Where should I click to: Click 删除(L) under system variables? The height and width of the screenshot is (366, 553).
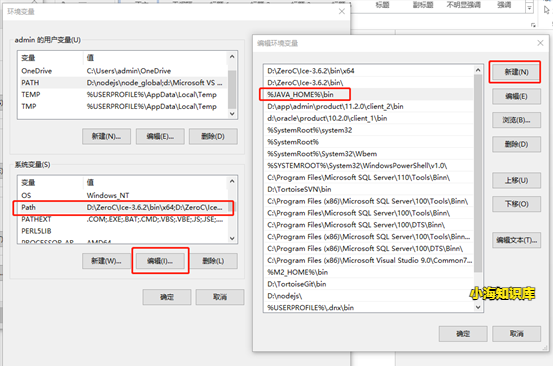coord(213,261)
